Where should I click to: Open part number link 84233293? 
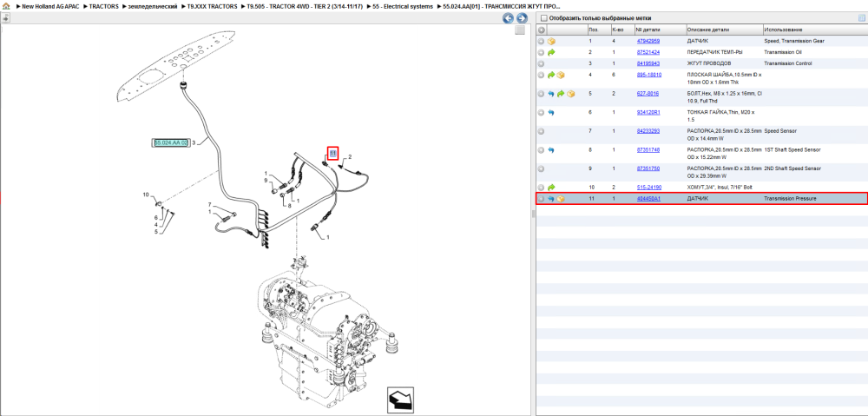tap(648, 131)
